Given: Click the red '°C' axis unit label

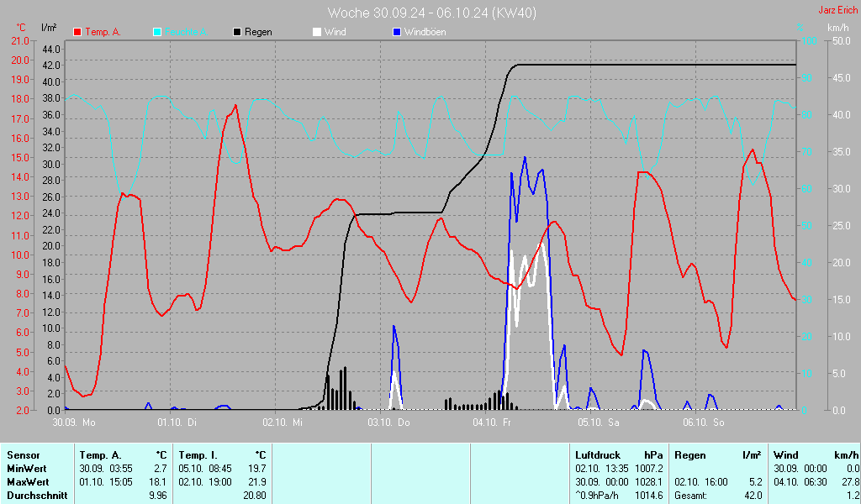Looking at the screenshot, I should [21, 28].
